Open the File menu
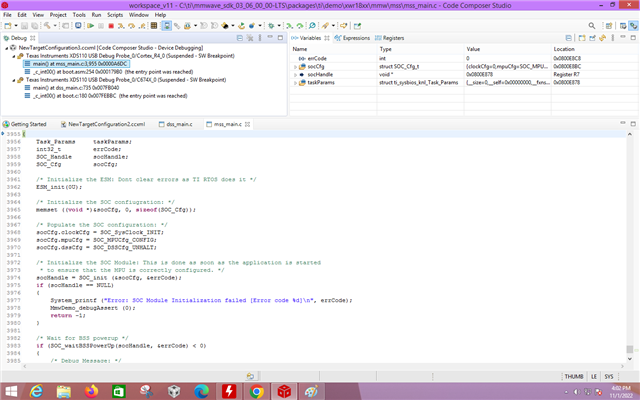The height and width of the screenshot is (400, 640). [x=7, y=15]
